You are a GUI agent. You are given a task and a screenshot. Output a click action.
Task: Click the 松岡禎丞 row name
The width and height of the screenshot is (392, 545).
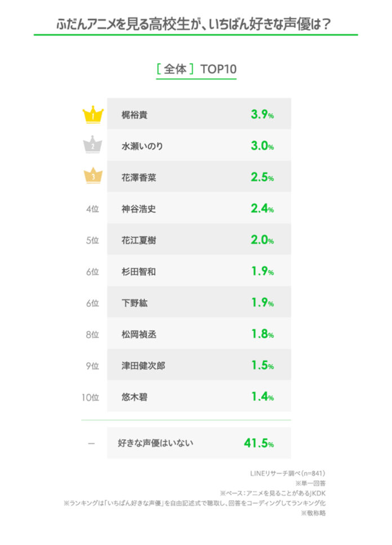coord(139,334)
